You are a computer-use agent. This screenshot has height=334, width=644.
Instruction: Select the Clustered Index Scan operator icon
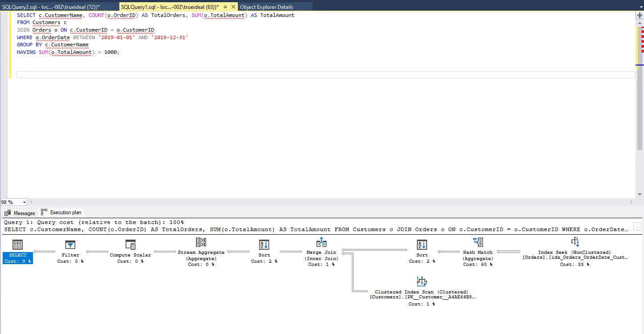422,281
